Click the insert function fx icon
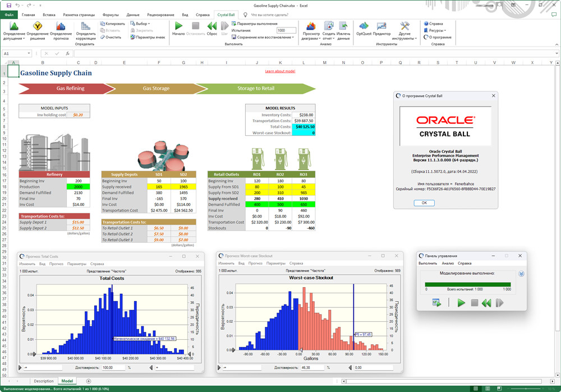Screen dimensions: 561x392 pos(68,54)
